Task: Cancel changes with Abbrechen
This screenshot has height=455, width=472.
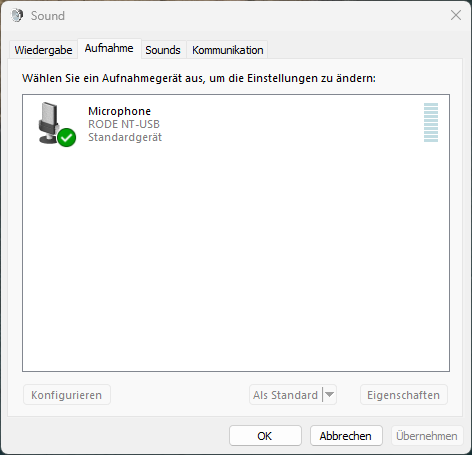Action: [346, 436]
